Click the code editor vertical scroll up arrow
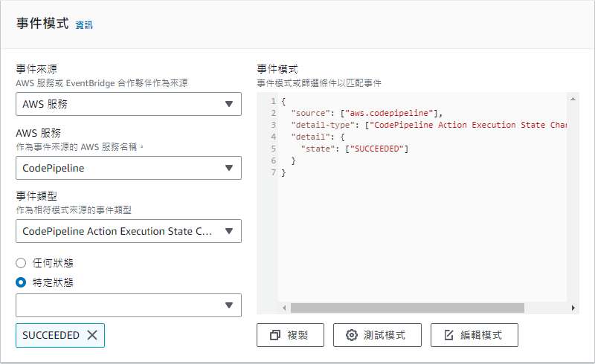 (573, 99)
